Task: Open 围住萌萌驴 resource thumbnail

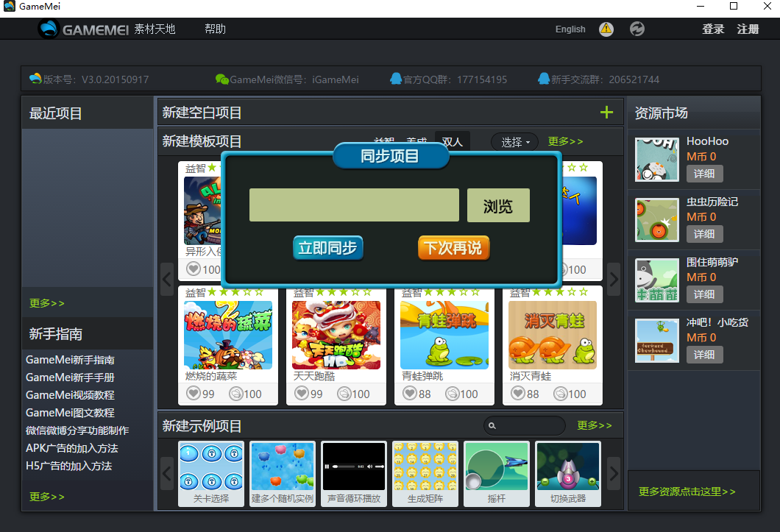Action: (x=656, y=280)
